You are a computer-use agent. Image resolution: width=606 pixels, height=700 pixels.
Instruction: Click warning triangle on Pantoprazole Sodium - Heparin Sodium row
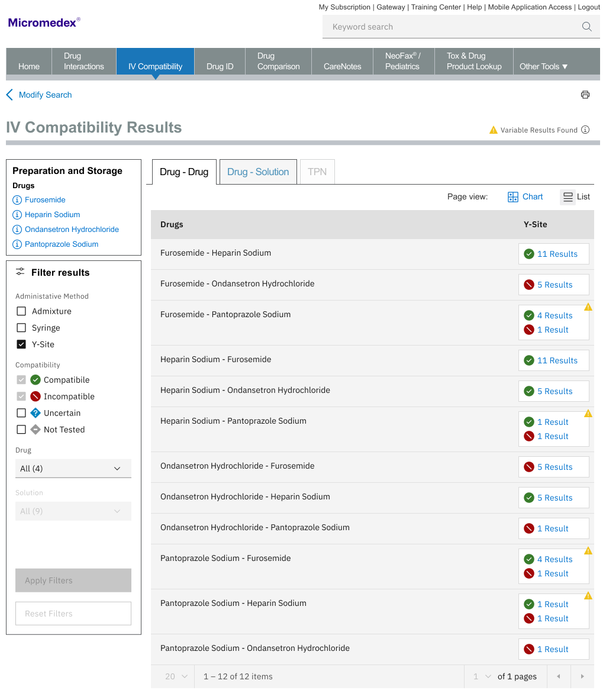[x=588, y=595]
